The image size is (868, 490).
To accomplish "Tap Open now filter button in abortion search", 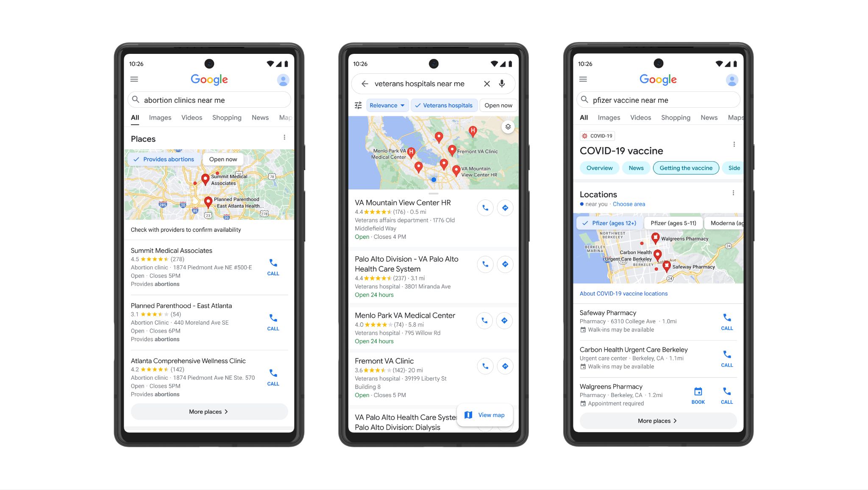I will click(x=223, y=159).
